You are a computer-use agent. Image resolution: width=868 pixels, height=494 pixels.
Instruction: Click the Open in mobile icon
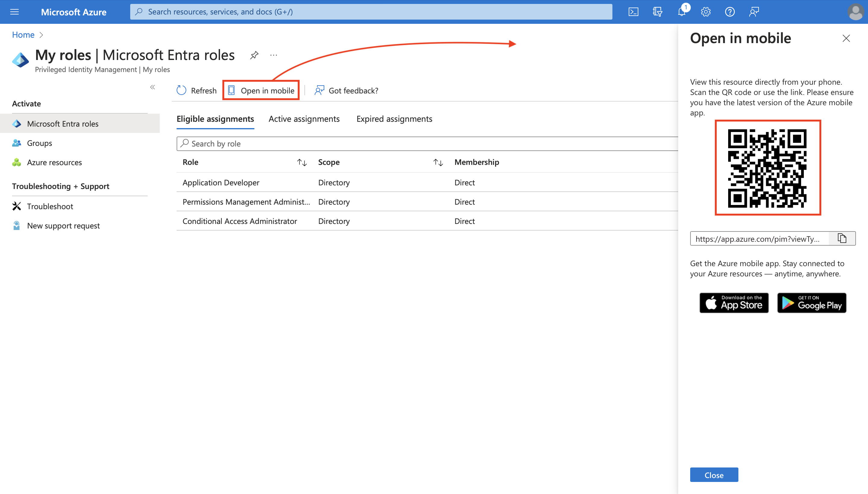[x=231, y=91]
